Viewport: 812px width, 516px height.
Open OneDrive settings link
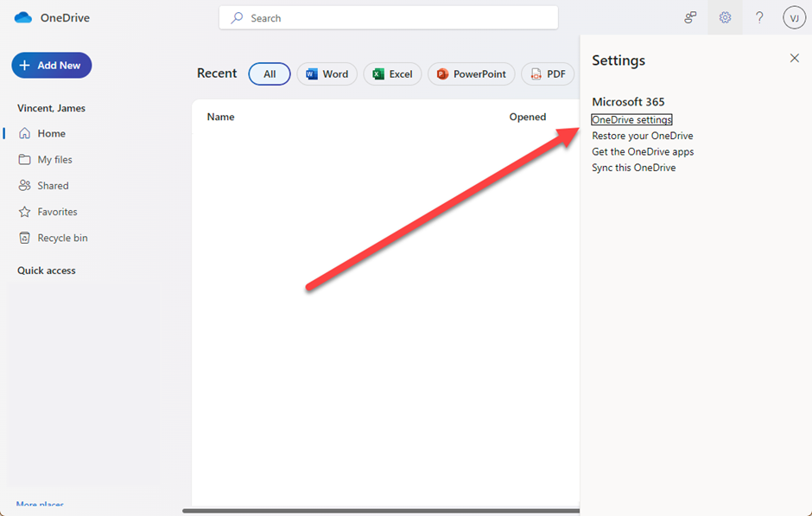(x=631, y=119)
